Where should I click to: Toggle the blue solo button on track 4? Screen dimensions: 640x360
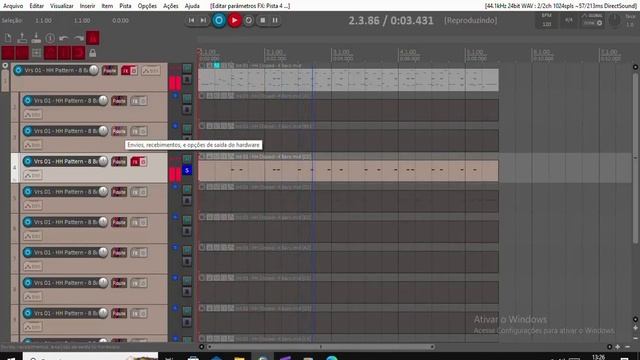coord(187,170)
